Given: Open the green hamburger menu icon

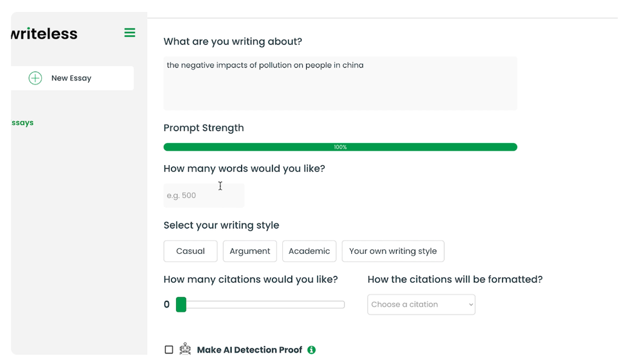Looking at the screenshot, I should coord(130,33).
